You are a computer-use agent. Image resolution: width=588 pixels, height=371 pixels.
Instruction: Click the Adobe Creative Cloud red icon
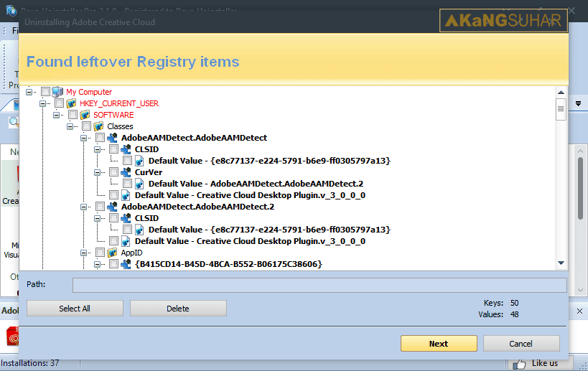13,336
